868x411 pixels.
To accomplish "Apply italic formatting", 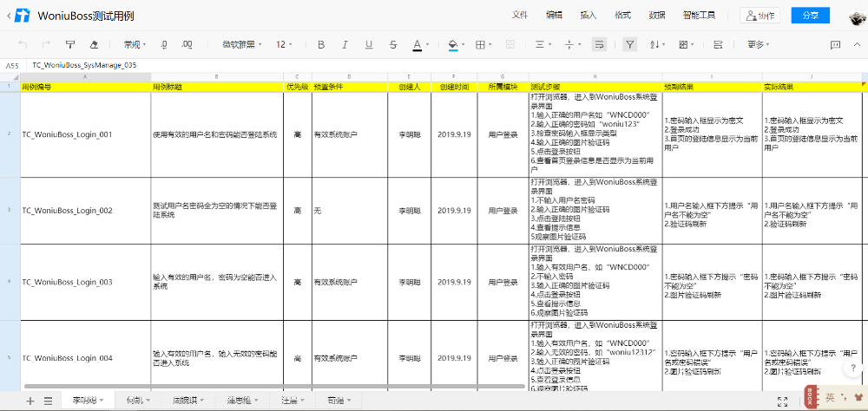I will point(345,45).
